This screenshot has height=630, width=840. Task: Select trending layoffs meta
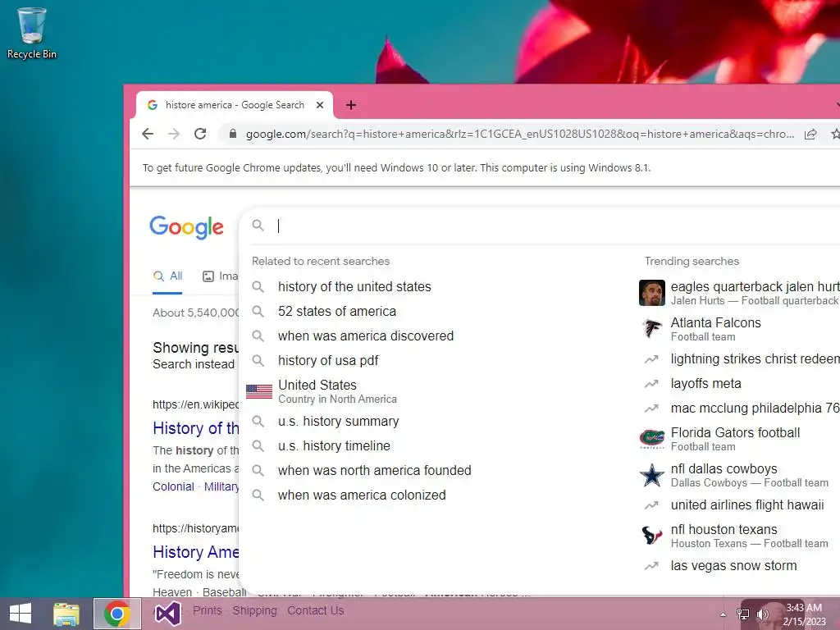(705, 384)
